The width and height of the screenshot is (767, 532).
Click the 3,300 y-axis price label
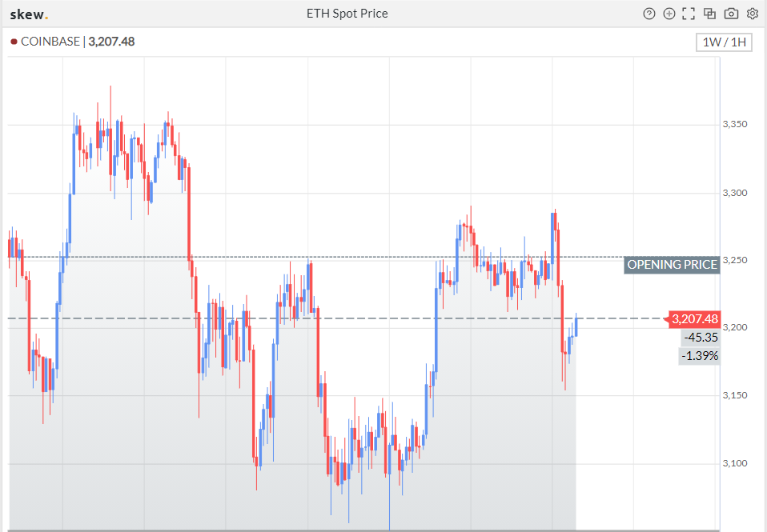click(734, 193)
